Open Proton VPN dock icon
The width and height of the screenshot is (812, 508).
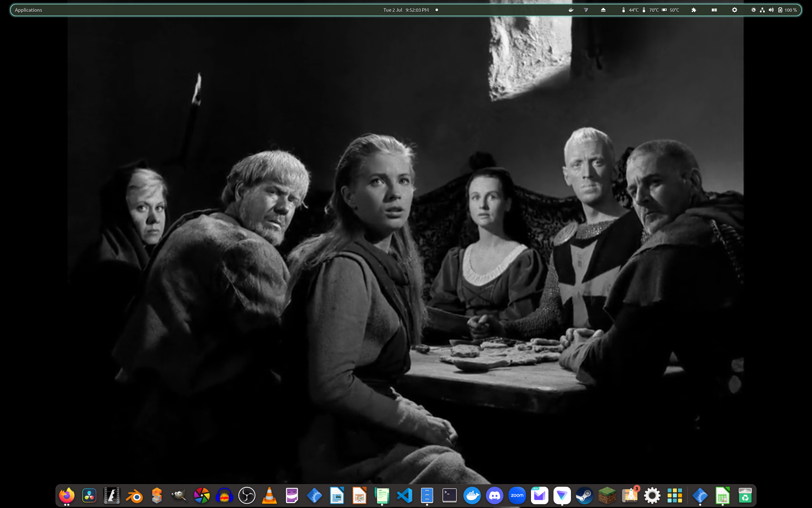[562, 495]
